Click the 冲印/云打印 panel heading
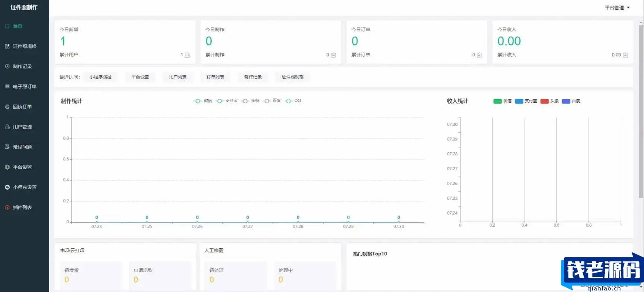The width and height of the screenshot is (644, 292). [x=72, y=251]
